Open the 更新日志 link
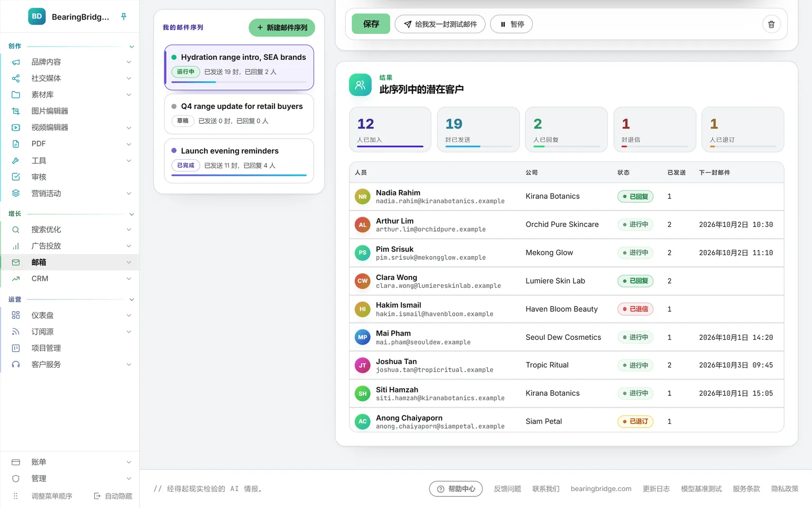This screenshot has width=812, height=508. (x=656, y=489)
